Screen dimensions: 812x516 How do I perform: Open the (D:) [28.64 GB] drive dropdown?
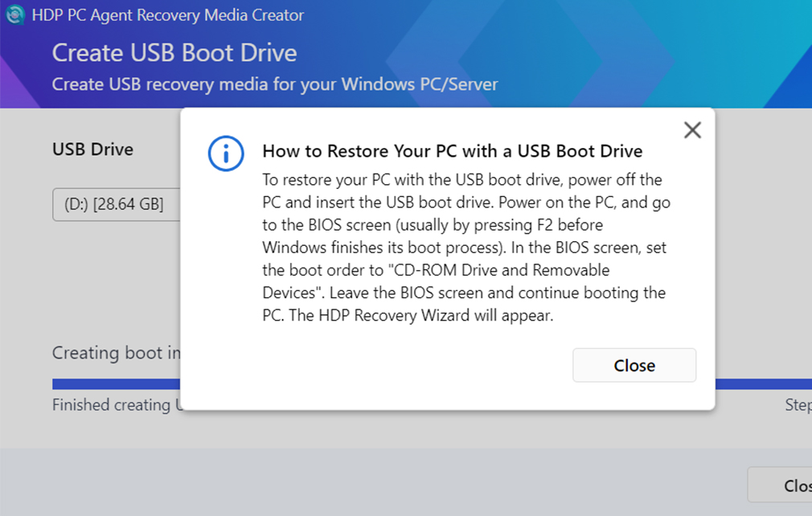tap(117, 205)
